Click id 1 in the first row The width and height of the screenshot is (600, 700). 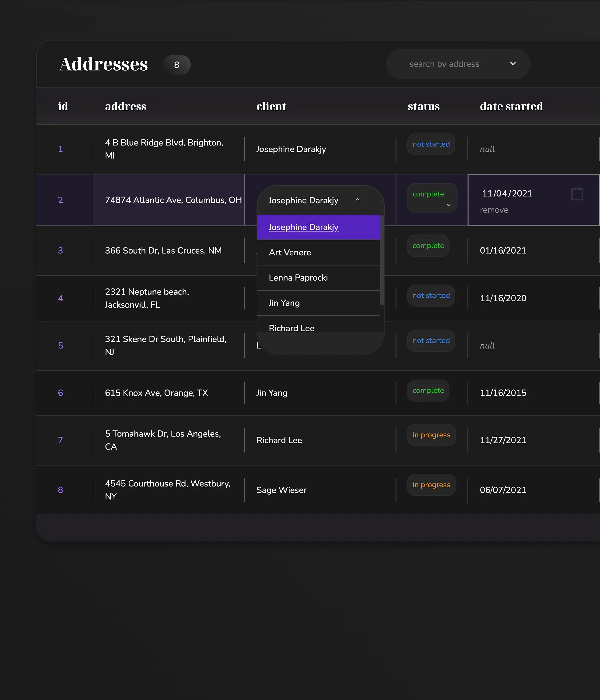(60, 149)
